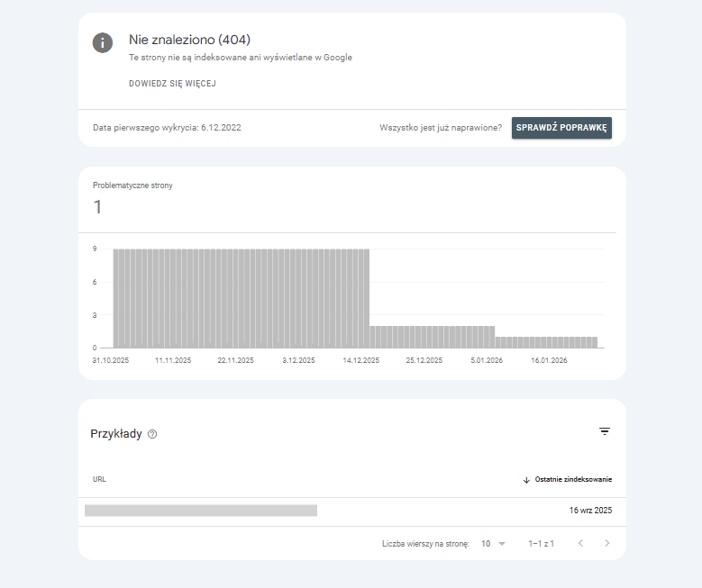Open the filter icon in Przykłady panel

605,431
